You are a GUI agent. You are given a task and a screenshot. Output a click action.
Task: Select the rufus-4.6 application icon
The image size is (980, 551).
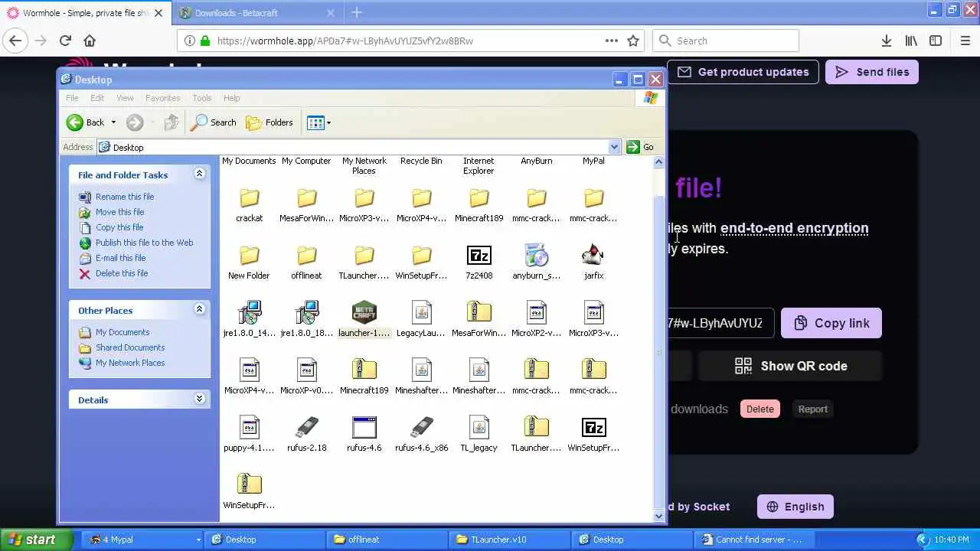coord(364,428)
